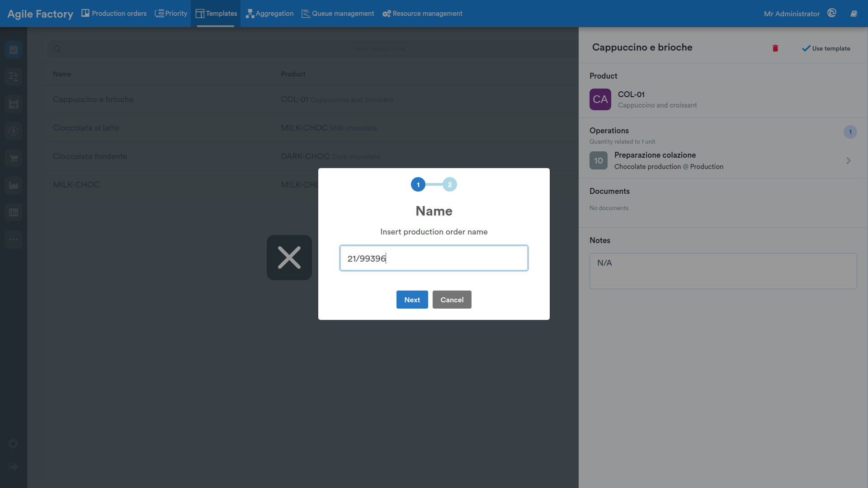The height and width of the screenshot is (488, 868).
Task: Click the CA product avatar
Action: (600, 99)
